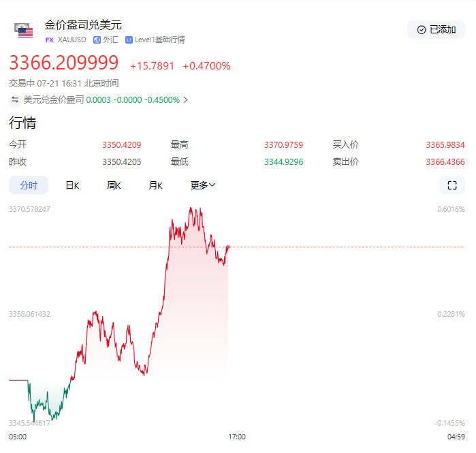Click the purple FX badge icon
476x453 pixels.
click(49, 40)
